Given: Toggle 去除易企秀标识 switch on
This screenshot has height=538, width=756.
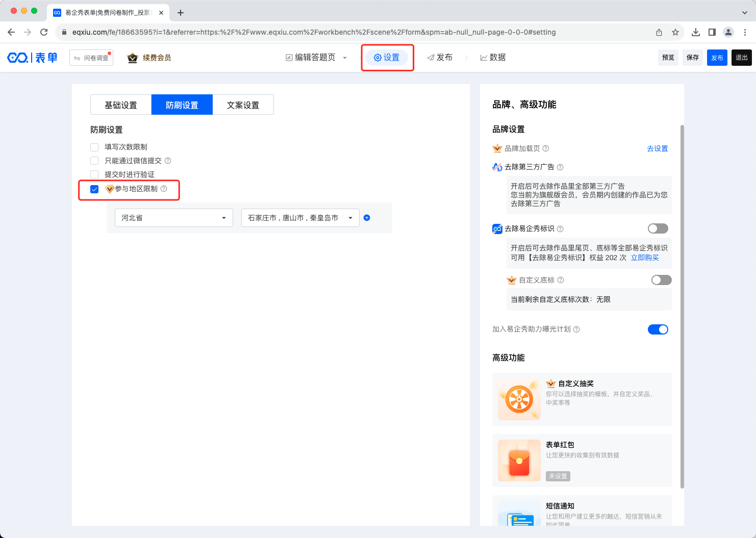Looking at the screenshot, I should [658, 228].
